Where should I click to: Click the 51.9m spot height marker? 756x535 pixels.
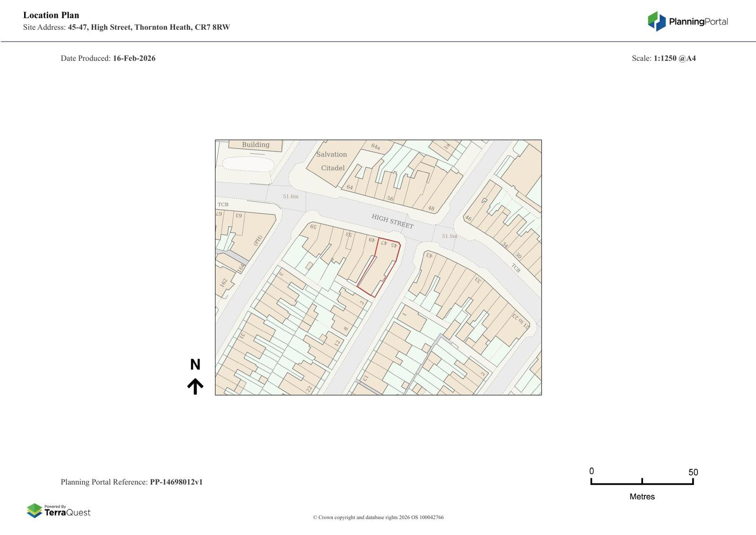(449, 236)
